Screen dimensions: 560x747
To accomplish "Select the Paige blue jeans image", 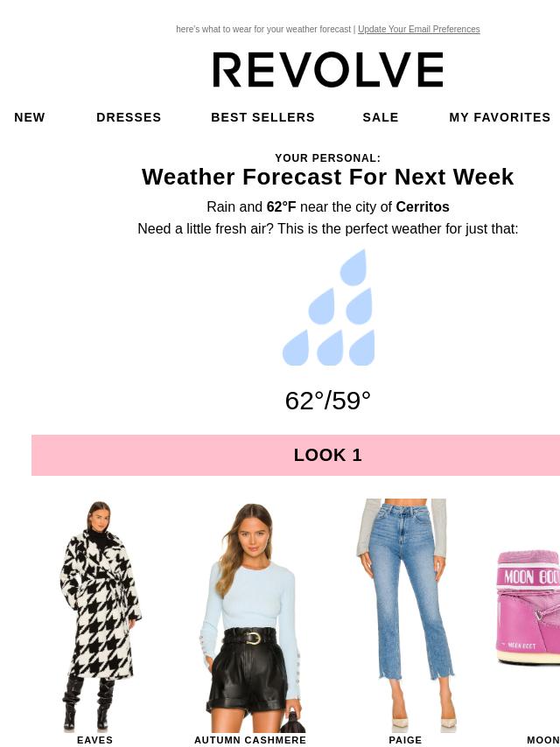I will pyautogui.click(x=405, y=616).
